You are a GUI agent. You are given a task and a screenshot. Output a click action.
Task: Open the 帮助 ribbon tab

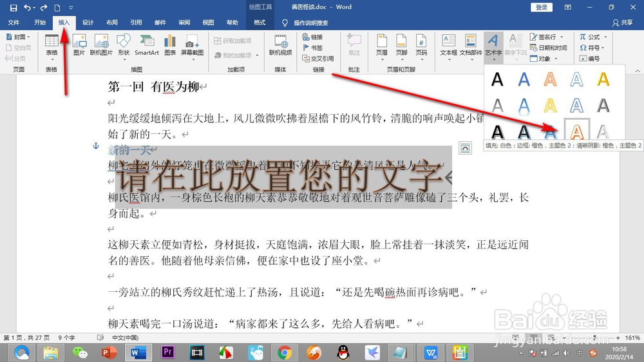tap(232, 23)
